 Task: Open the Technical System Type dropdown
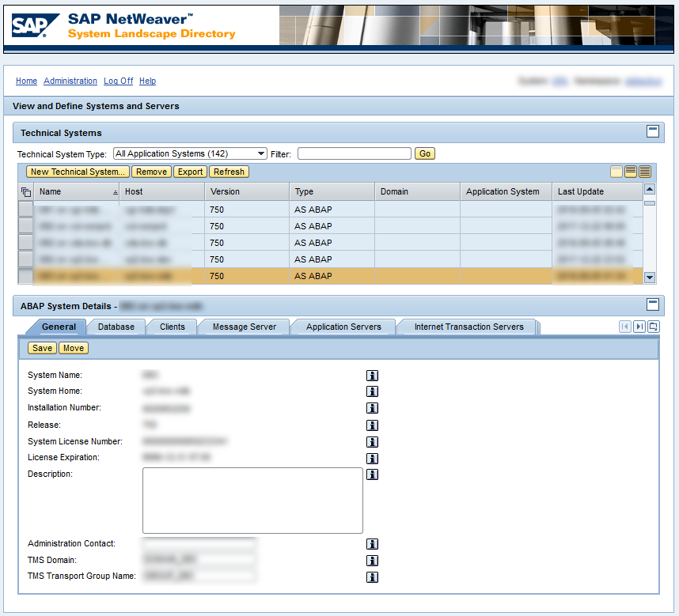point(259,153)
